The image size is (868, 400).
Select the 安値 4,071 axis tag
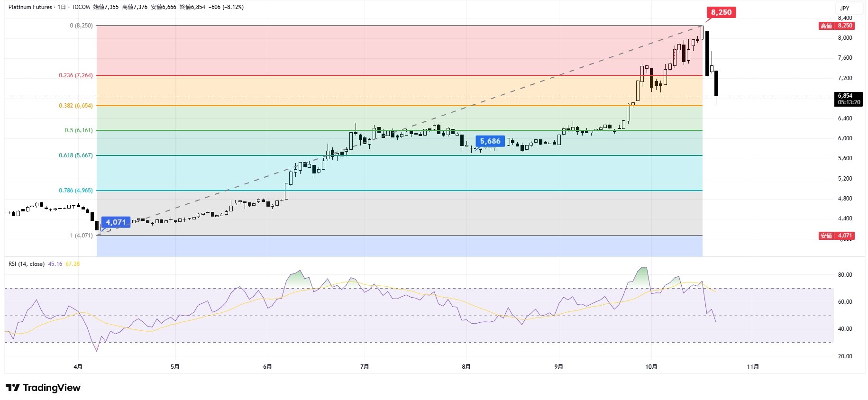(x=837, y=236)
